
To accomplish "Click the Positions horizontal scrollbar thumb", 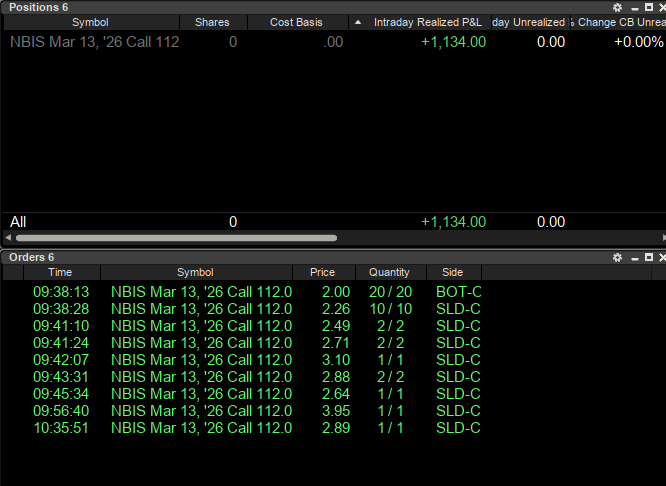I will 176,238.
